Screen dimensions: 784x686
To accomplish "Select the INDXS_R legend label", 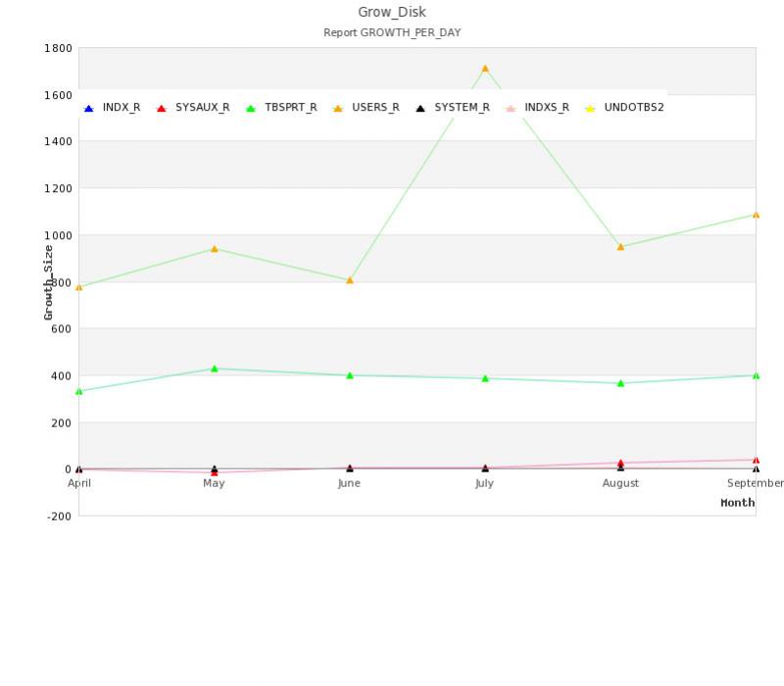I will pyautogui.click(x=547, y=108).
